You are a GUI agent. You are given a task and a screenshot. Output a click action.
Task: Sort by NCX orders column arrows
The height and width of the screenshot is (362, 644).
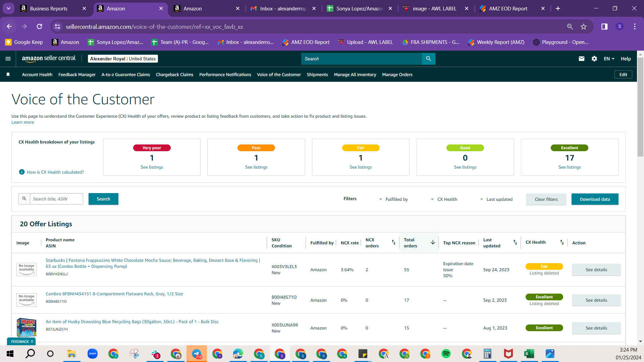coord(393,242)
